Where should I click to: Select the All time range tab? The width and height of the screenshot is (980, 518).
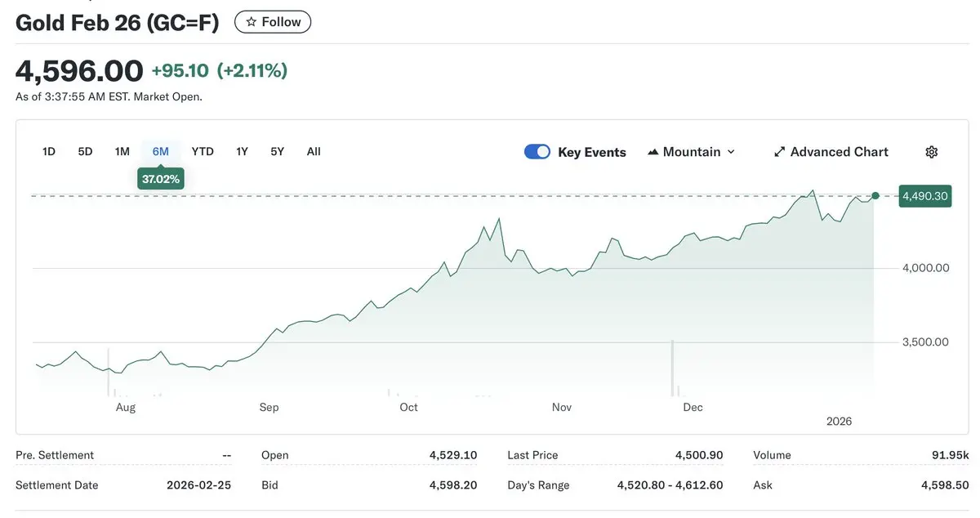point(314,151)
